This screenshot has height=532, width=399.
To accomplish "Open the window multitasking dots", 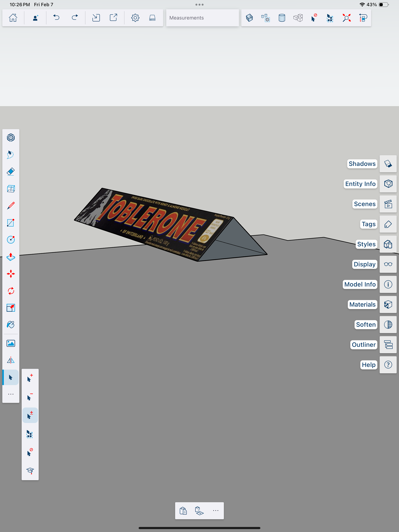I will click(199, 5).
